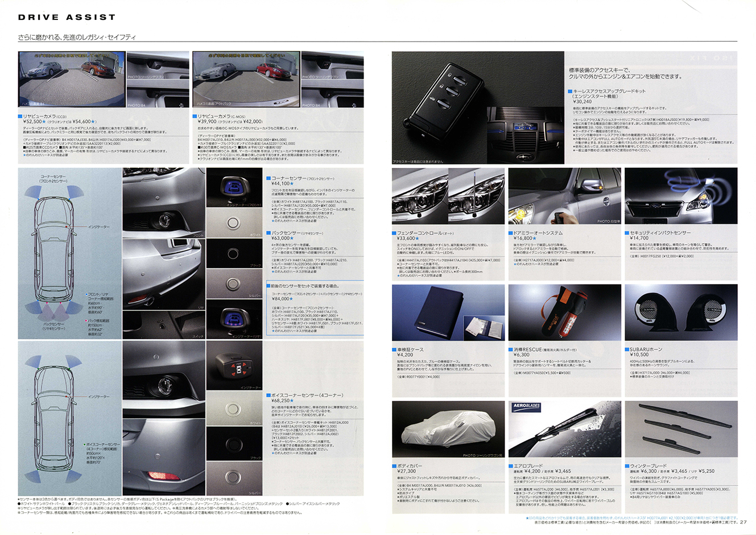756x535 pixels.
Task: Select the リヤビューカメラ(CCD) heading
Action: (45, 116)
